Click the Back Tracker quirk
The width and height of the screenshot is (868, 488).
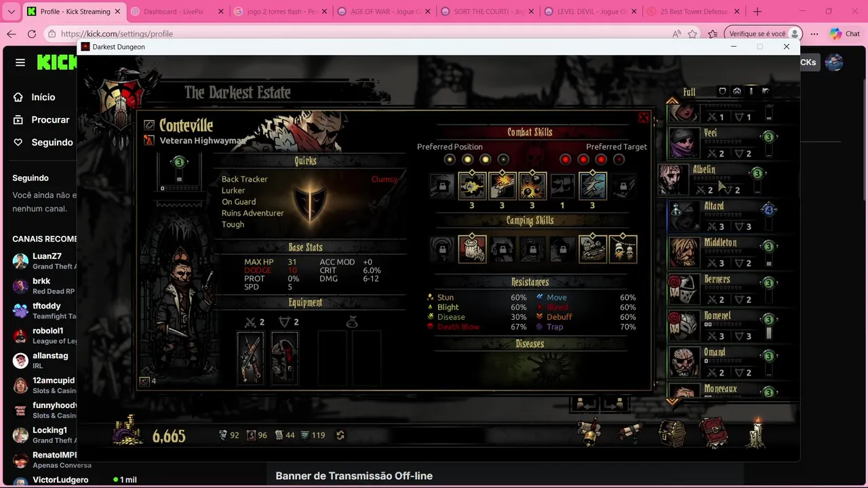click(x=244, y=179)
